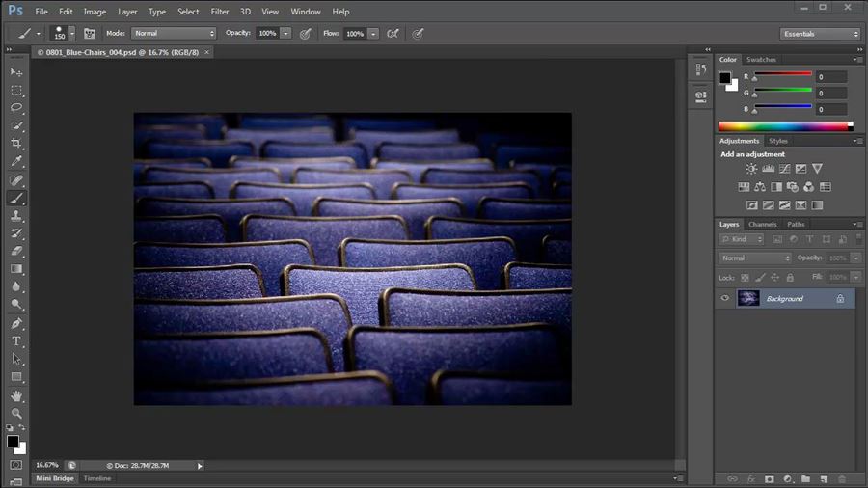Open the Timeline panel tab

tap(97, 478)
